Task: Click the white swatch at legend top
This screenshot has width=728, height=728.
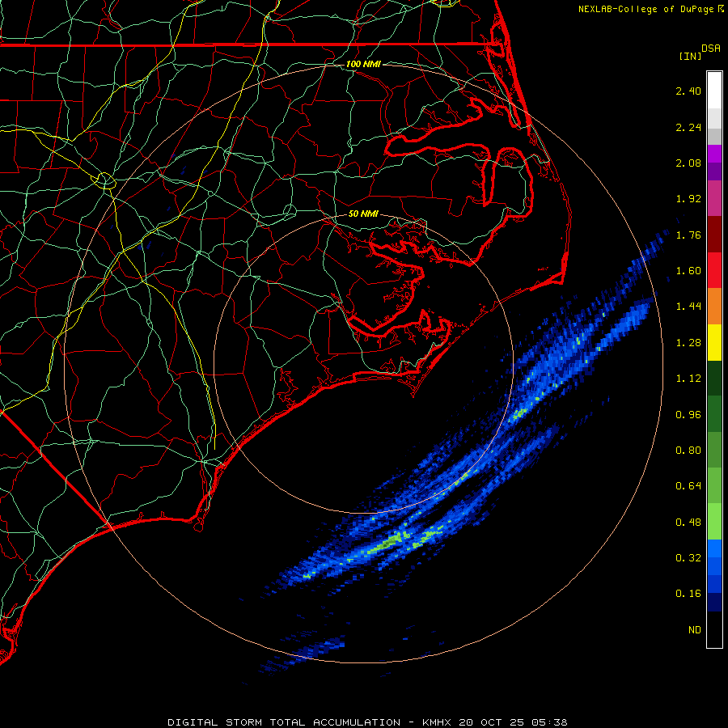Action: [x=714, y=90]
